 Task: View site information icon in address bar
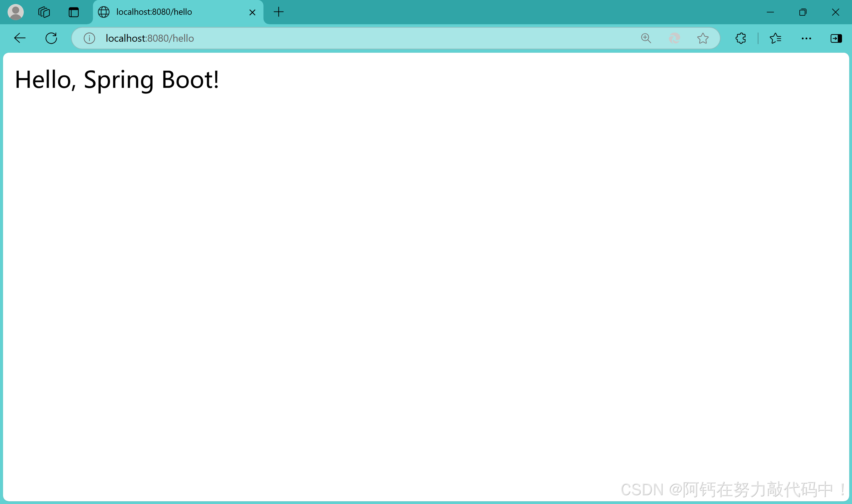click(x=89, y=38)
